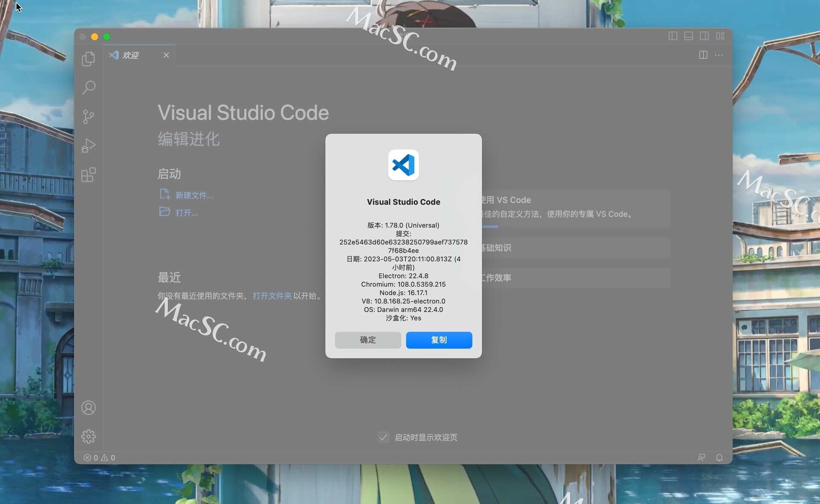The image size is (820, 504).
Task: Click the 编辑进化 subtitle
Action: [189, 139]
